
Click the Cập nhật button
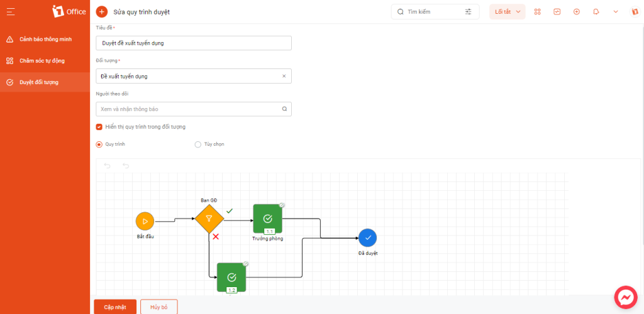tap(115, 307)
